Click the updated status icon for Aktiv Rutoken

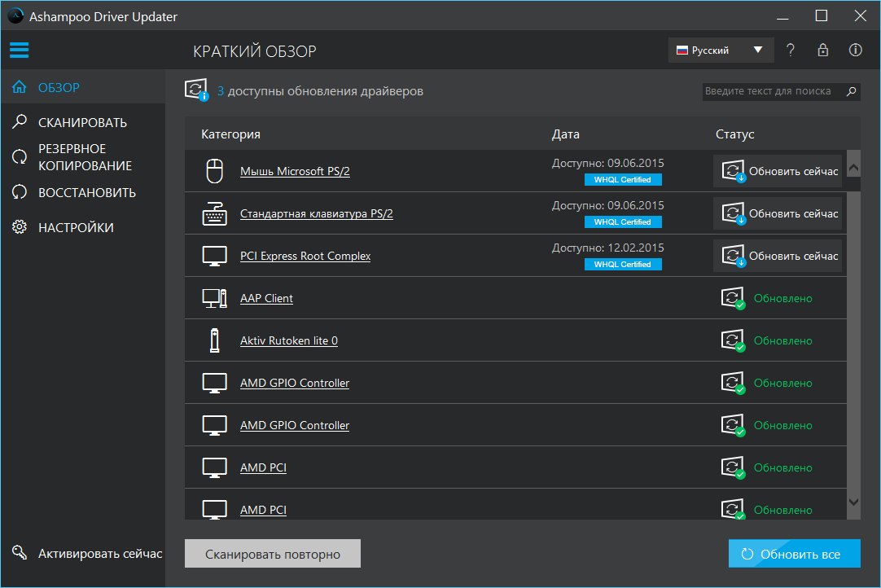tap(733, 340)
